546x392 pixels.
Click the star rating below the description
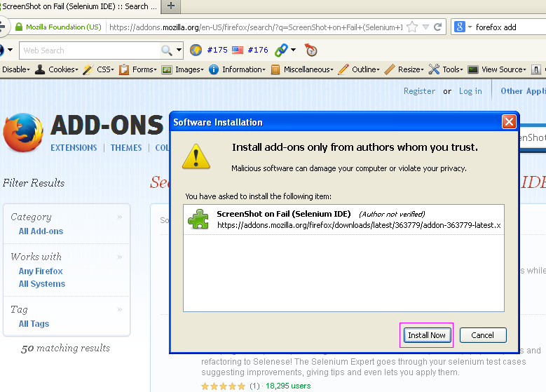coord(223,386)
